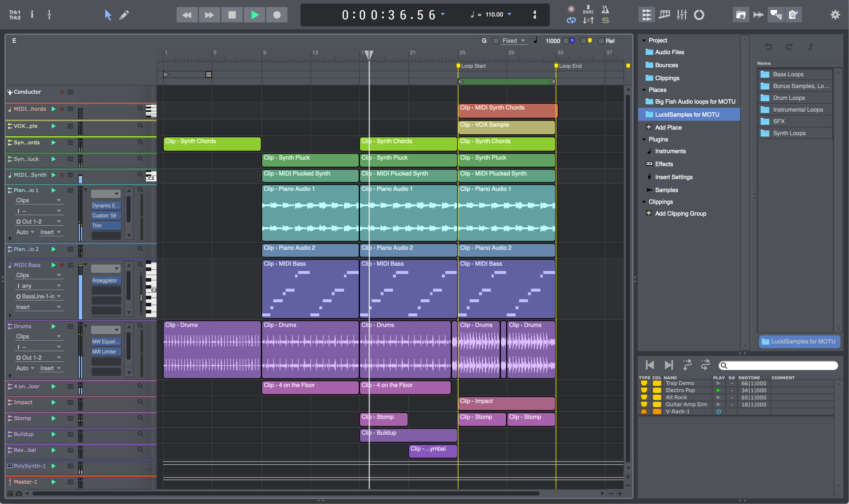Click the Record transport button

(x=277, y=15)
